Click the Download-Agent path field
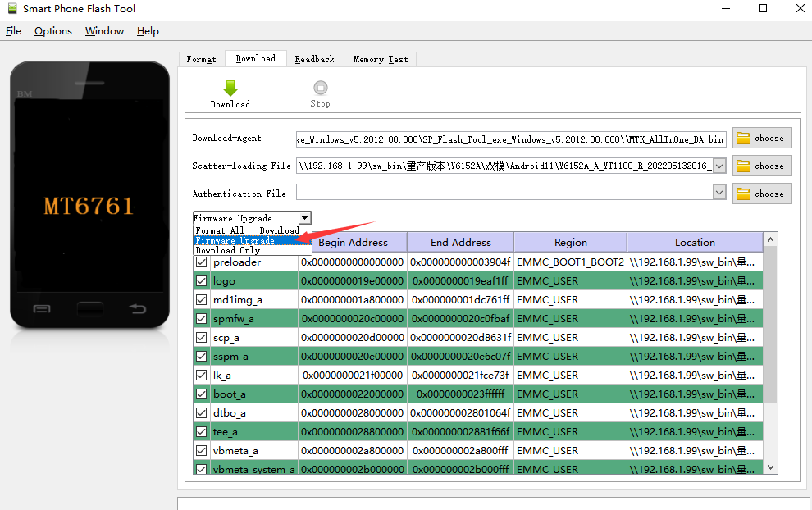Viewport: 812px width, 510px height. [511, 139]
